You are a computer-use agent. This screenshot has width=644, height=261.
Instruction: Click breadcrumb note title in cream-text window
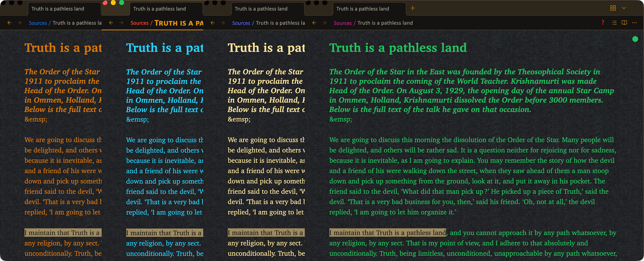(x=280, y=23)
